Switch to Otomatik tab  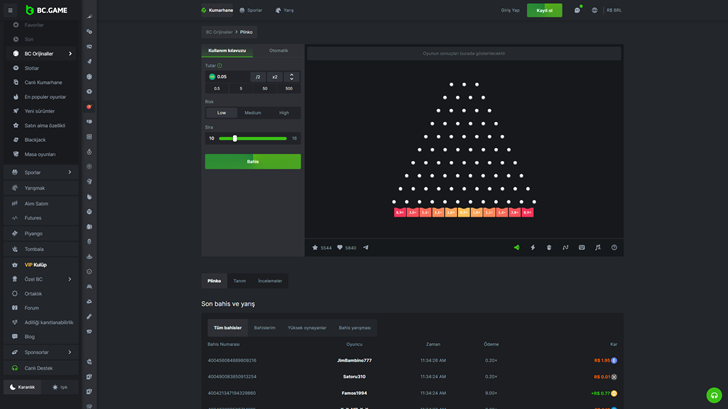[279, 51]
